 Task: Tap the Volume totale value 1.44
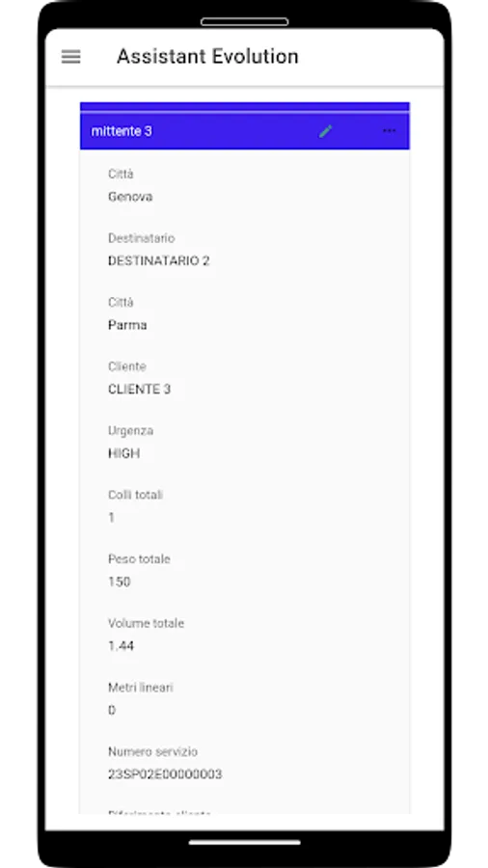tap(122, 646)
